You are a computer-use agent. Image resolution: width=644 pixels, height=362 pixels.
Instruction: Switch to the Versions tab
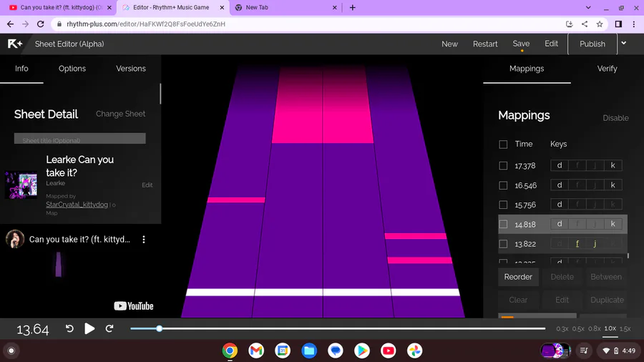tap(131, 69)
